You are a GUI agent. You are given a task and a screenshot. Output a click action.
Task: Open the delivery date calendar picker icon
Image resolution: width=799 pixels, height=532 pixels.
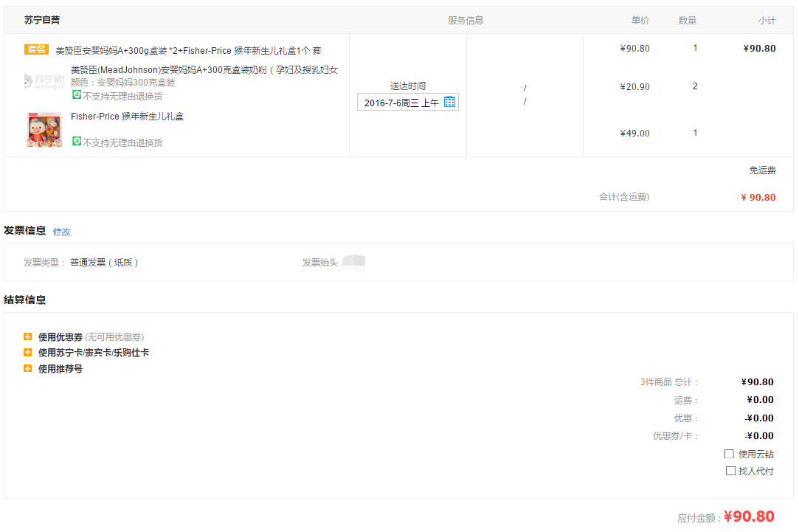pos(449,101)
